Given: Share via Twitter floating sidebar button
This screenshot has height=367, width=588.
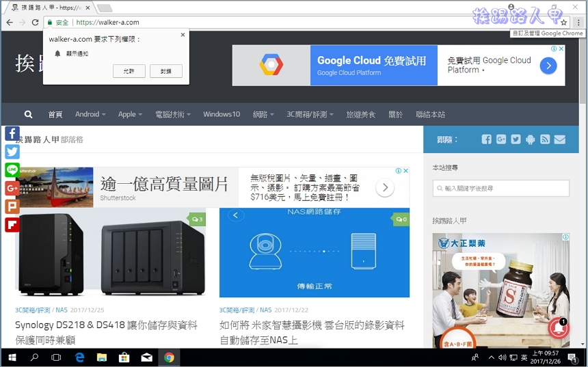Looking at the screenshot, I should click(12, 152).
